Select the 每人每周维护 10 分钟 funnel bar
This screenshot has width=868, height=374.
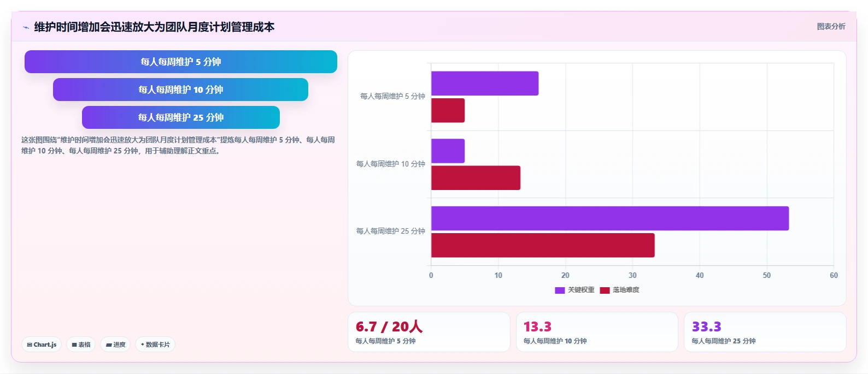[x=180, y=90]
